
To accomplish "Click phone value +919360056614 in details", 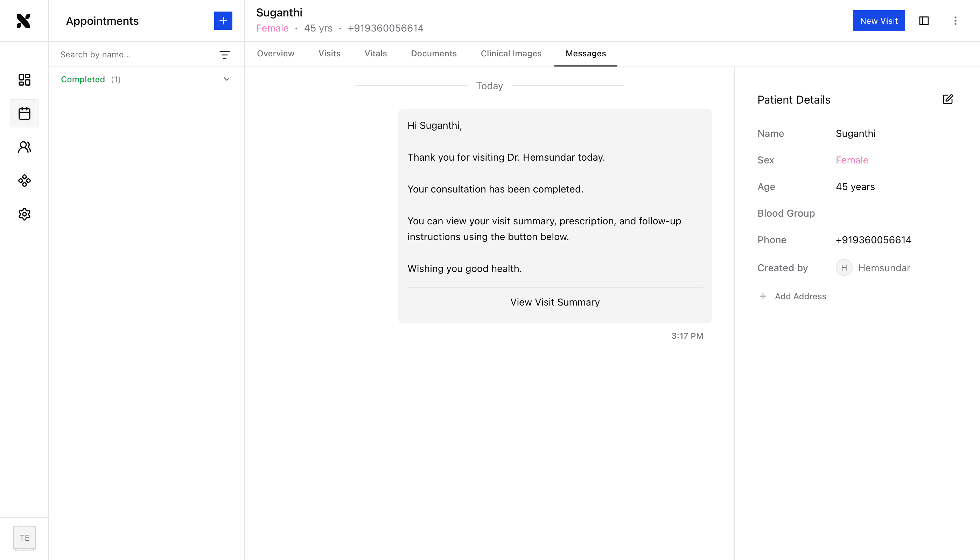I will 874,240.
